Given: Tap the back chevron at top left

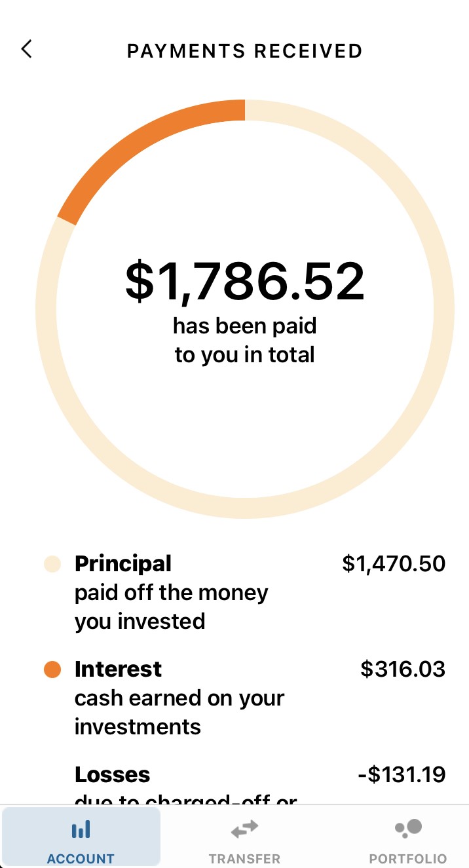Looking at the screenshot, I should coord(26,49).
